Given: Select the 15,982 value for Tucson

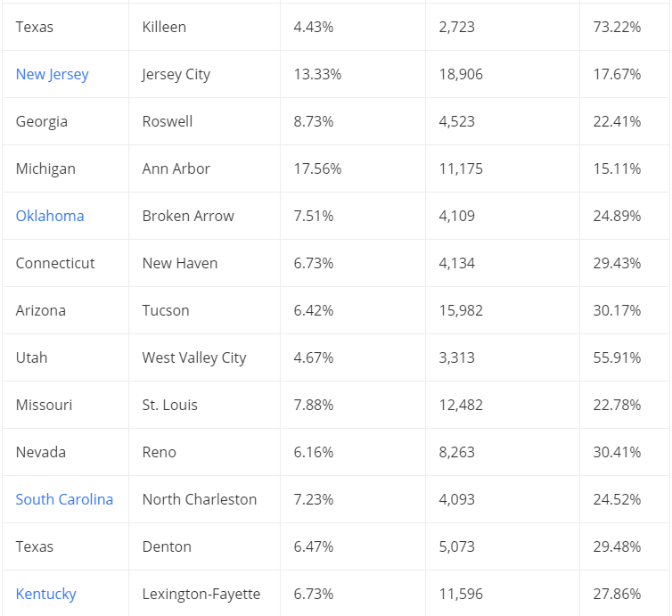Looking at the screenshot, I should [x=462, y=310].
